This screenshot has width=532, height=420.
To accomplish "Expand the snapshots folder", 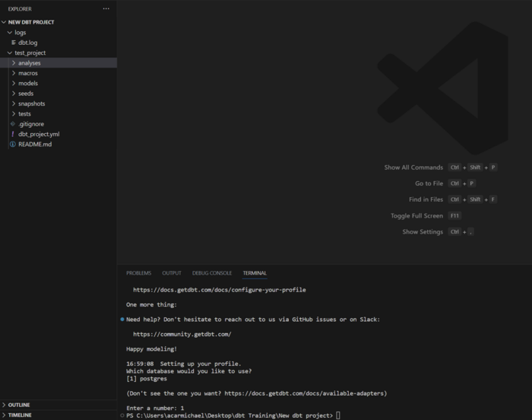I will [x=14, y=103].
